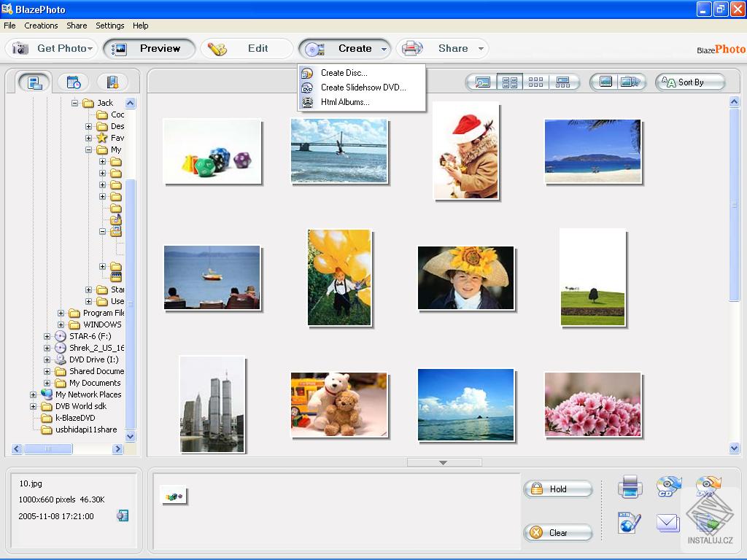This screenshot has width=747, height=560.
Task: Toggle the large thumbnail view mode
Action: point(508,82)
